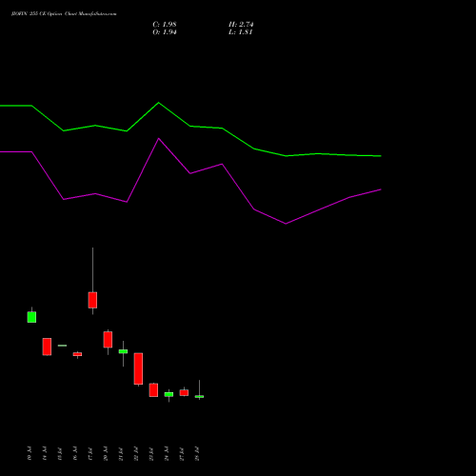Select the longest red candle body
The image size is (476, 476).
[x=138, y=368]
